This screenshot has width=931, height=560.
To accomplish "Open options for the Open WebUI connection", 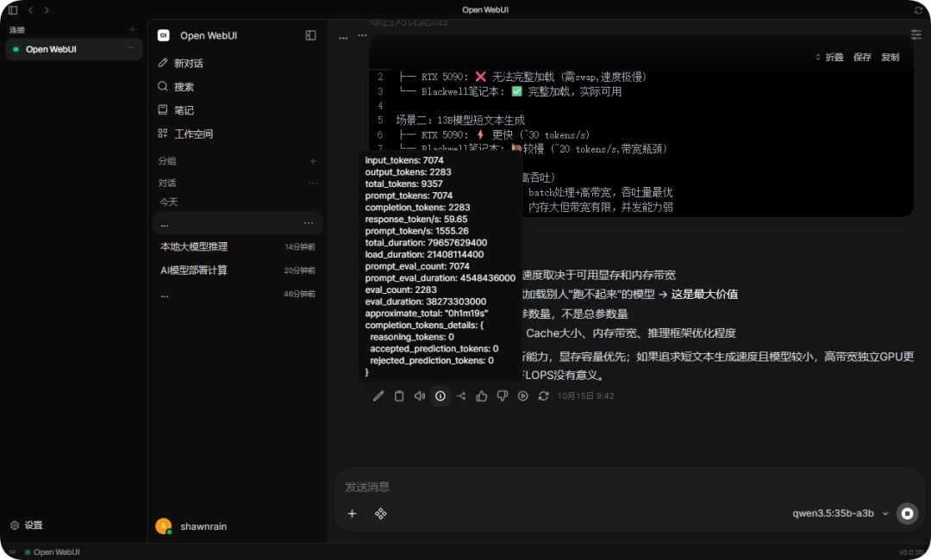I will (x=131, y=48).
